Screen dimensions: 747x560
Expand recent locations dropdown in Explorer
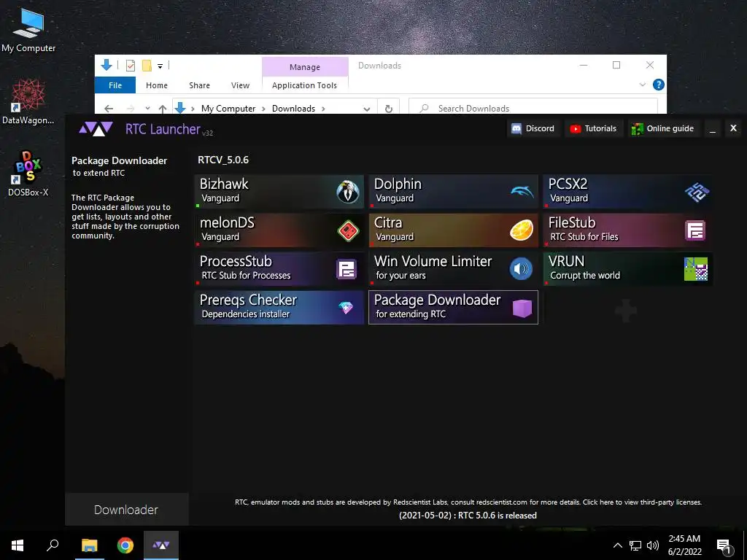147,109
